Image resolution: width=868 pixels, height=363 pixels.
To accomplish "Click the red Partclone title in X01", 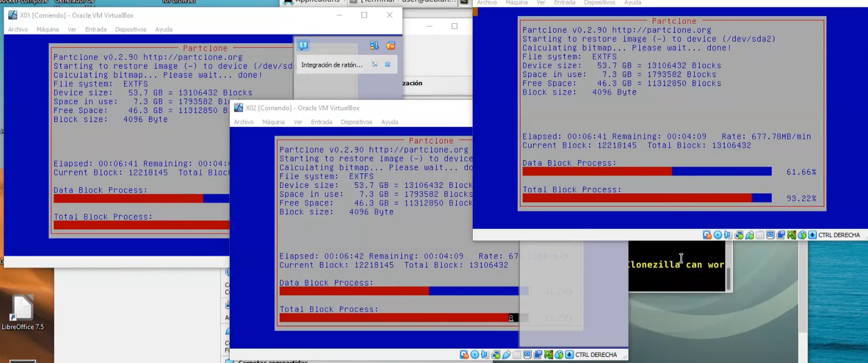I will click(x=205, y=48).
